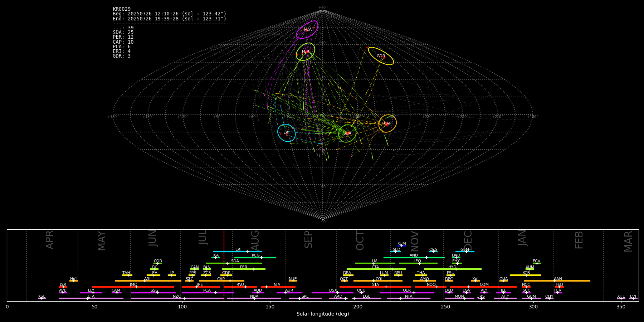Click the −90° label at map bottom
The width and height of the screenshot is (644, 322).
(323, 222)
